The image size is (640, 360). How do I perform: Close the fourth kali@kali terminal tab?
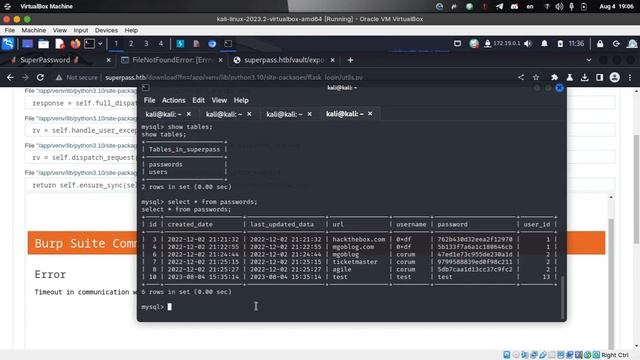click(370, 113)
